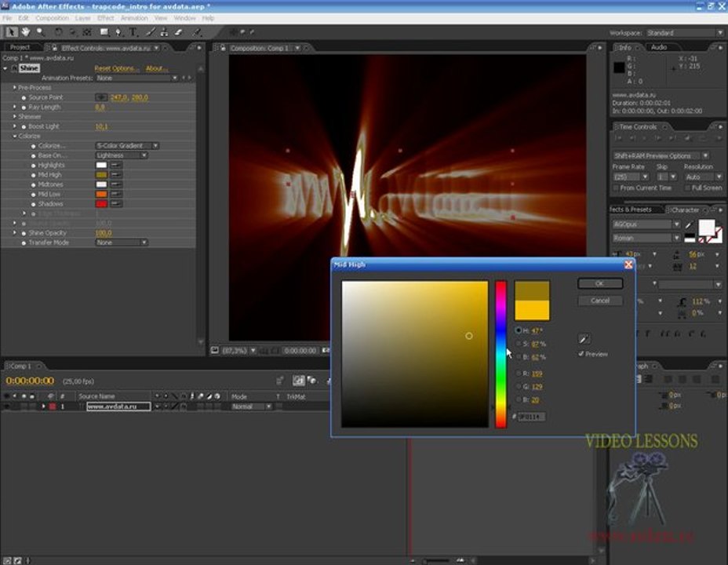Screen dimensions: 728x565
Task: Select the Rectangle mask tool
Action: coord(104,32)
